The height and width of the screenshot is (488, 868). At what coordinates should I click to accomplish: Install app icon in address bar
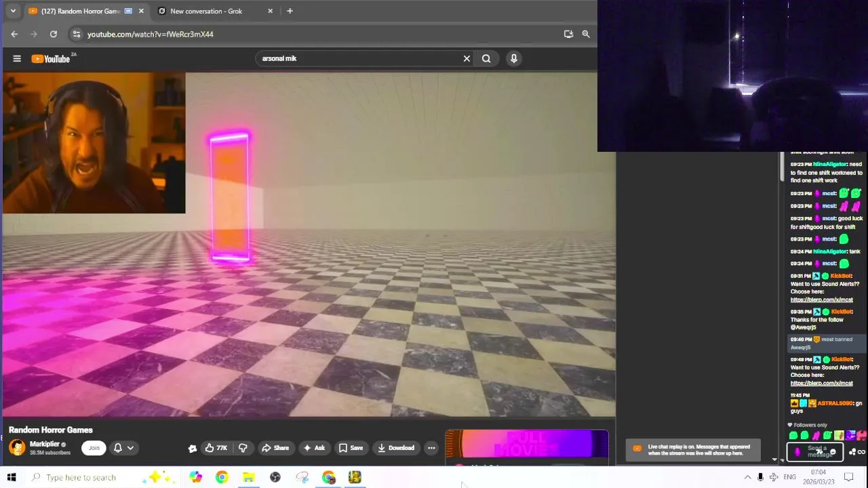tap(568, 34)
